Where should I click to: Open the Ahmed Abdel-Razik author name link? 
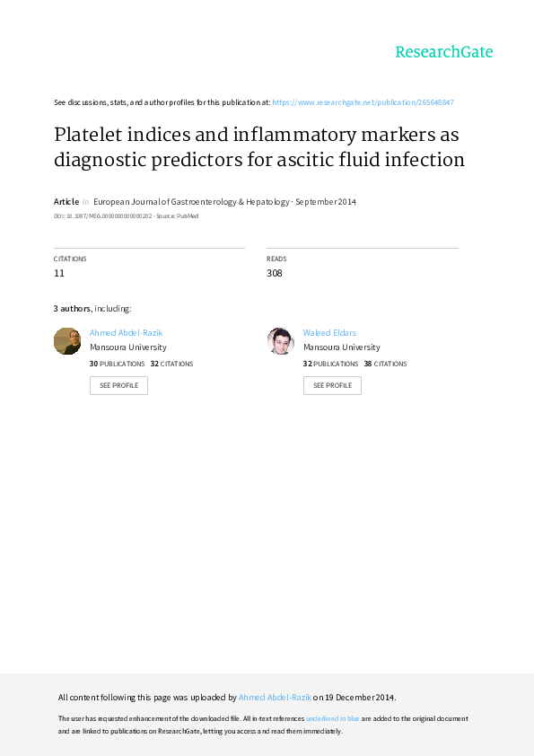click(x=126, y=333)
